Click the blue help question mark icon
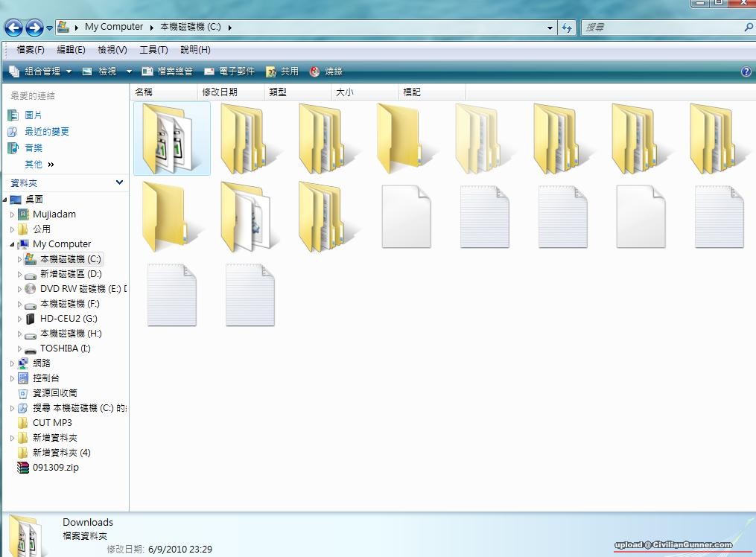The image size is (756, 557). coord(746,71)
